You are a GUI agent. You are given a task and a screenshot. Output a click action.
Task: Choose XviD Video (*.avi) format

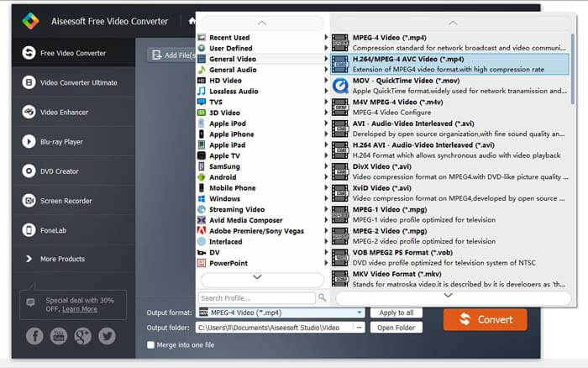click(450, 193)
